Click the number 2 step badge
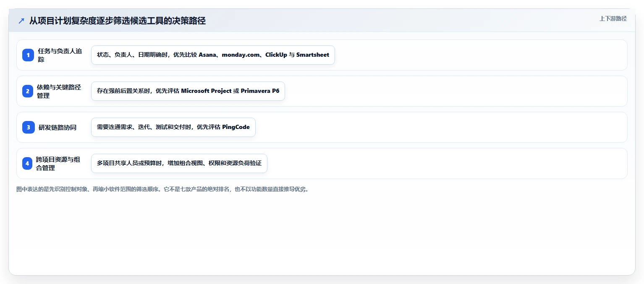The image size is (644, 284). click(28, 91)
